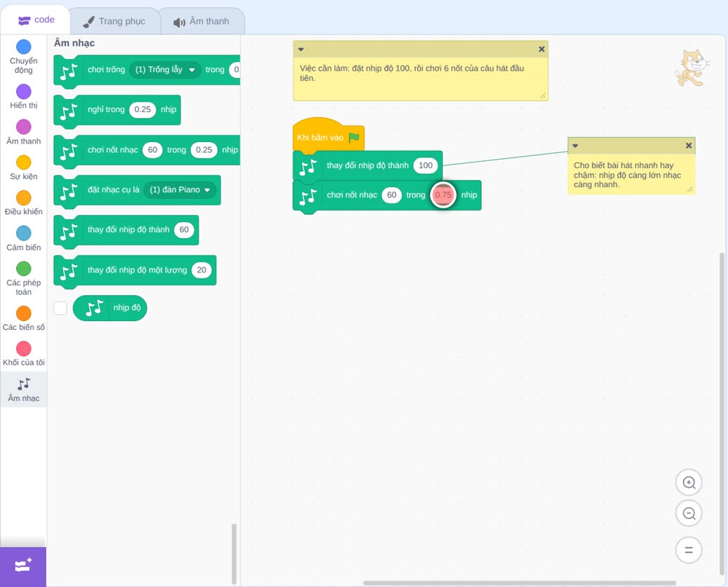Select the Âm thanh block category circle

[24, 127]
